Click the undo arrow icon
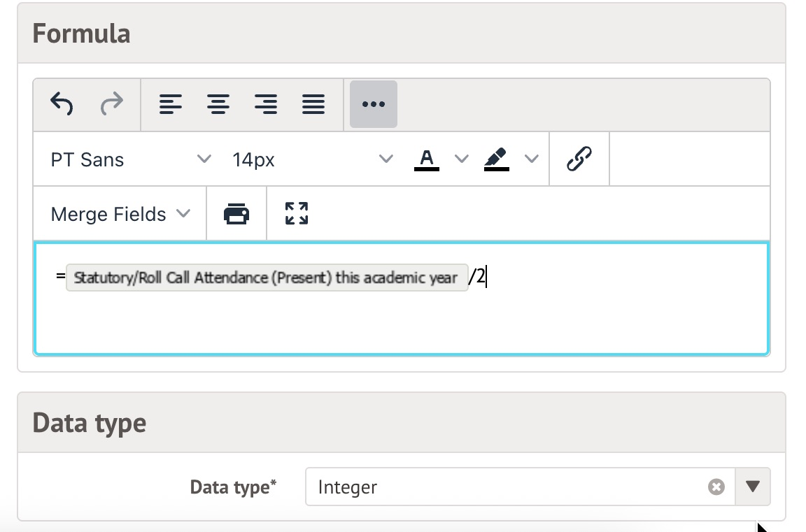This screenshot has height=532, width=806. pyautogui.click(x=62, y=105)
